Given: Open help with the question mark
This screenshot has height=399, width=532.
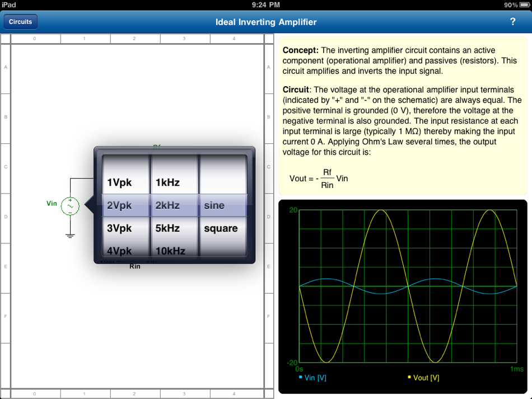Looking at the screenshot, I should pos(512,22).
